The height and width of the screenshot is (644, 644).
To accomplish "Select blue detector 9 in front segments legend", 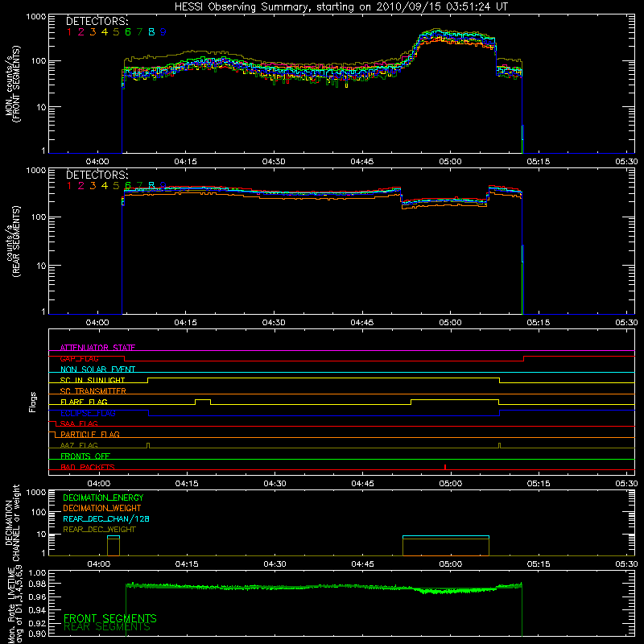I will coord(163,32).
